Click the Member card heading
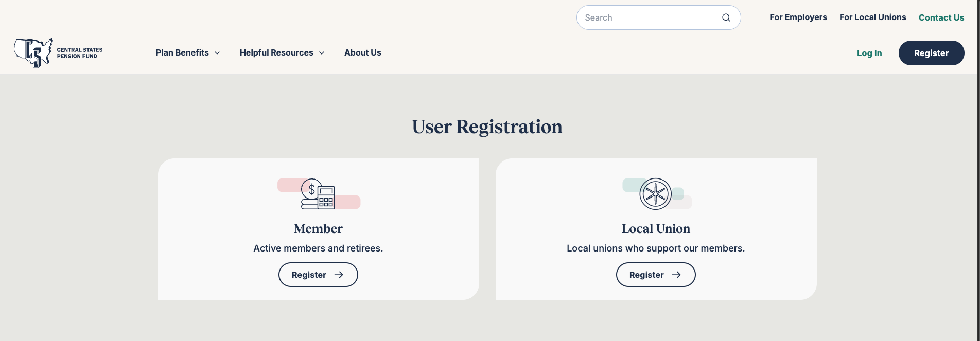Image resolution: width=980 pixels, height=341 pixels. [x=318, y=229]
